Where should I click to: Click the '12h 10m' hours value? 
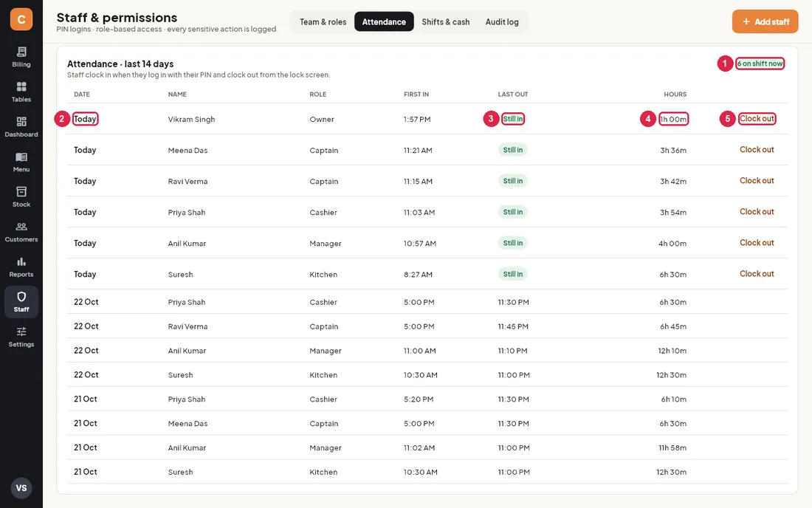pyautogui.click(x=672, y=351)
